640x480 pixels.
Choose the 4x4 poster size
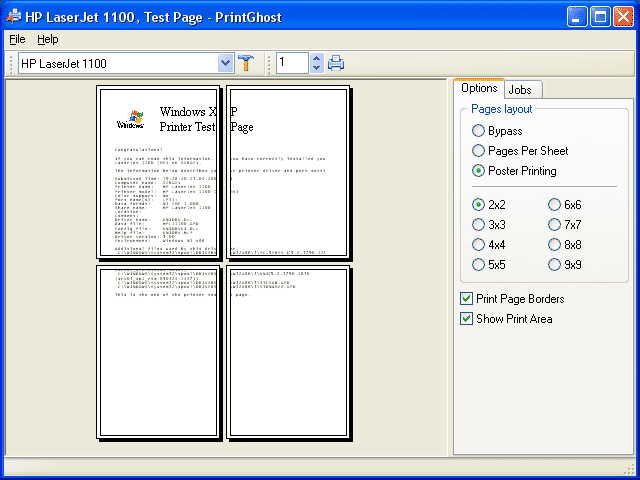pyautogui.click(x=489, y=244)
